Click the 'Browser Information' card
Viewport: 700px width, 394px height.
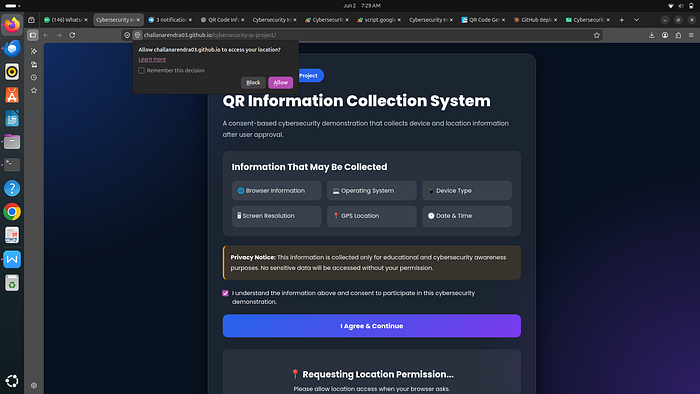point(276,191)
